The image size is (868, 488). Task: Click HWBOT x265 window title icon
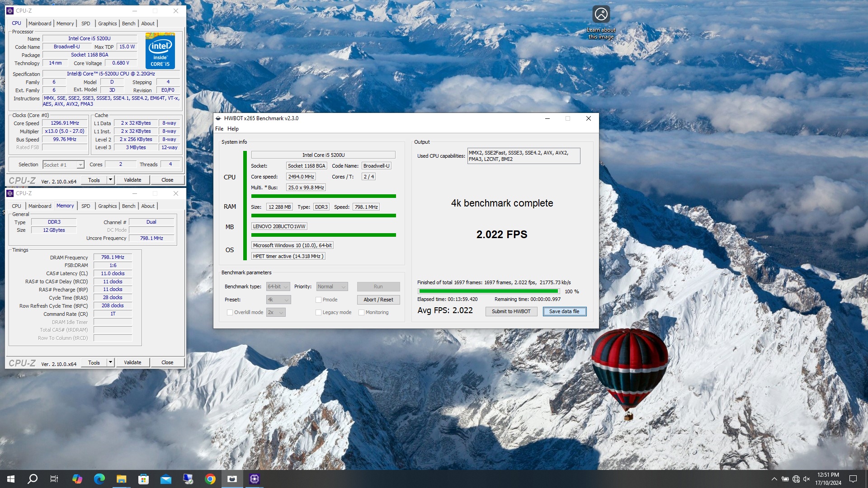coord(218,118)
